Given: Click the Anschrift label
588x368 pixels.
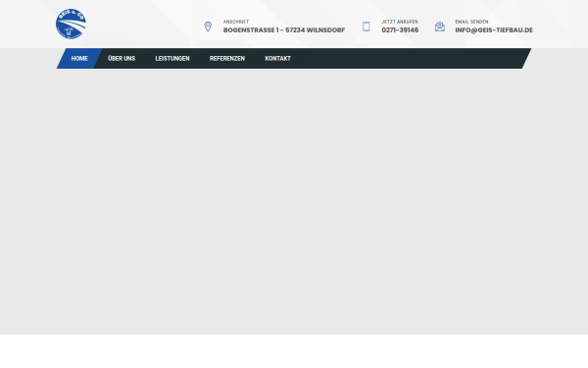Looking at the screenshot, I should 236,22.
